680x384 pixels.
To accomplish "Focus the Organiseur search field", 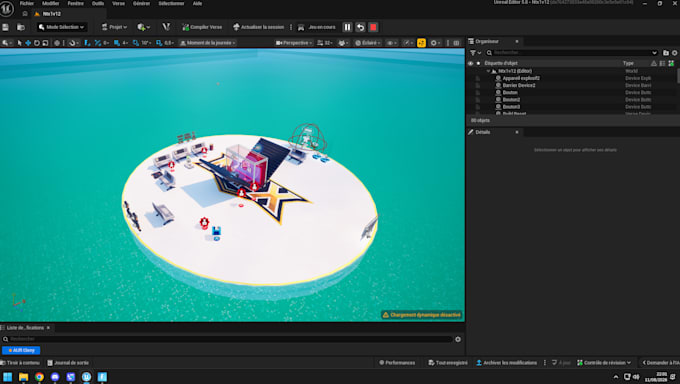I will (x=572, y=53).
